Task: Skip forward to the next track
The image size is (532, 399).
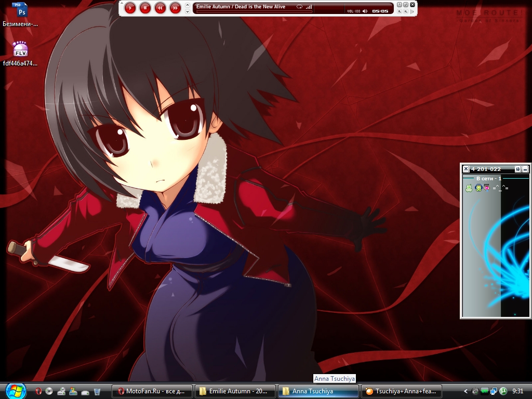Action: [x=175, y=7]
